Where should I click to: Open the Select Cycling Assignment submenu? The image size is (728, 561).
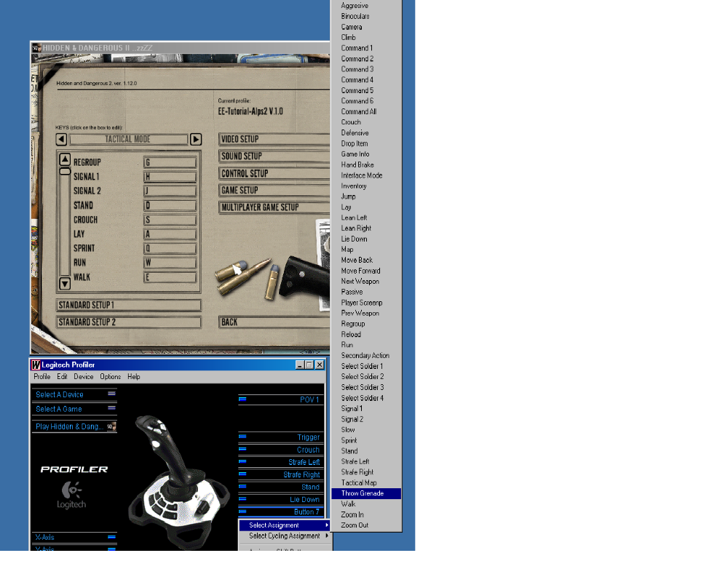pos(285,536)
